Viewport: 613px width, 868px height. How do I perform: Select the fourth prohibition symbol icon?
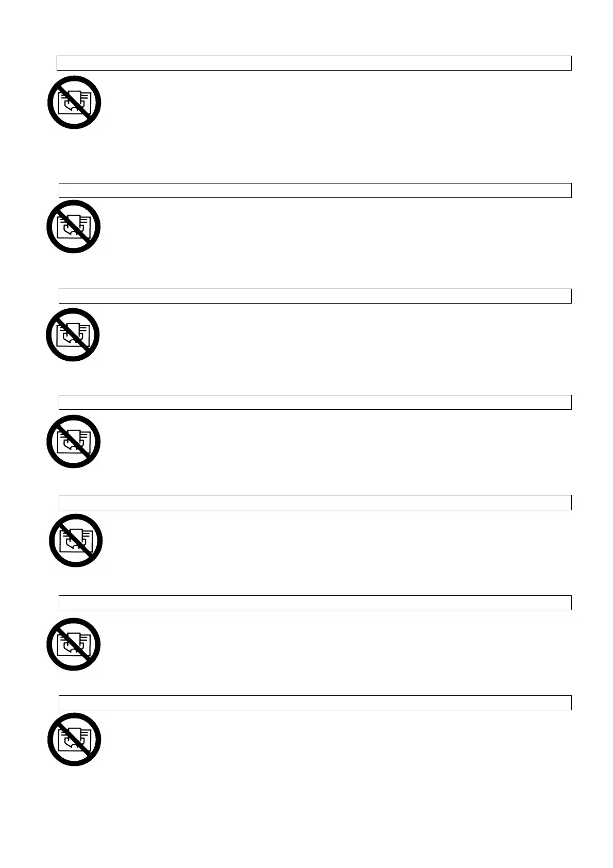73,442
